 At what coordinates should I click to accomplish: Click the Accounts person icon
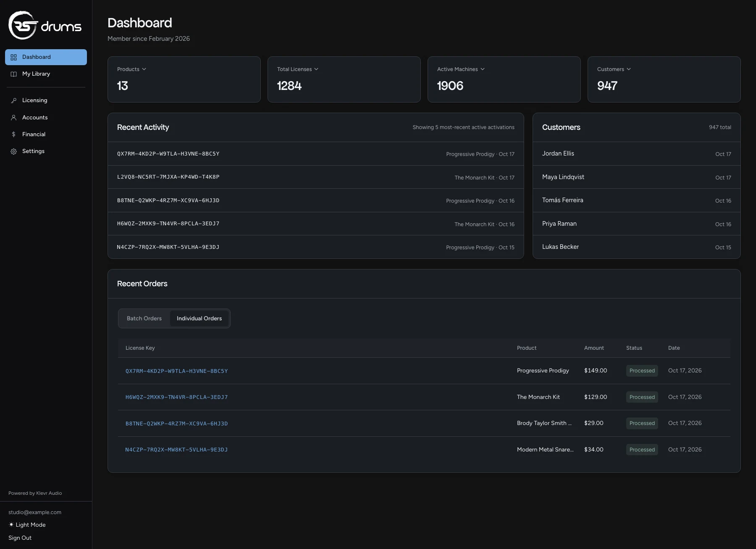(x=13, y=118)
